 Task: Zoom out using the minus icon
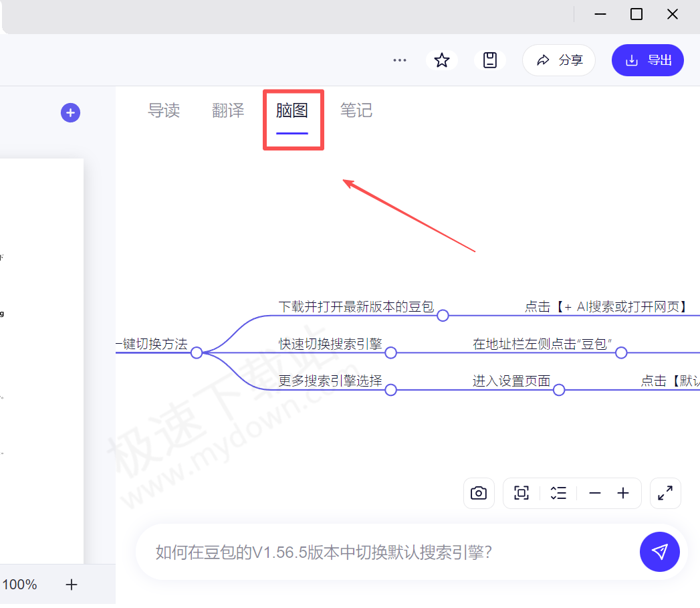pos(594,493)
